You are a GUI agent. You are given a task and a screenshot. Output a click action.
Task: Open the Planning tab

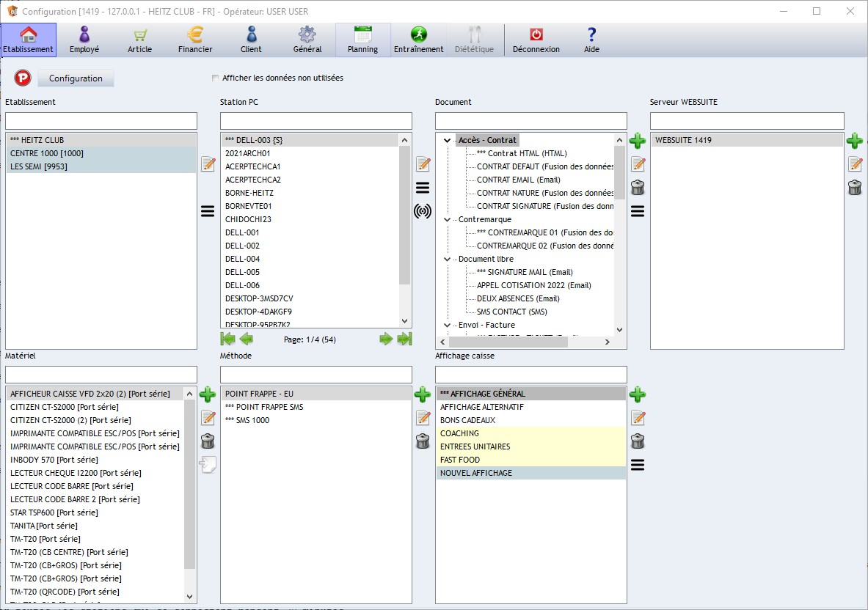pos(362,40)
